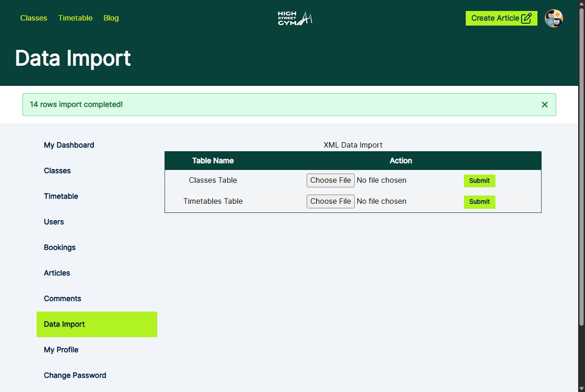The height and width of the screenshot is (392, 585).
Task: Open Articles from the sidebar
Action: [57, 273]
